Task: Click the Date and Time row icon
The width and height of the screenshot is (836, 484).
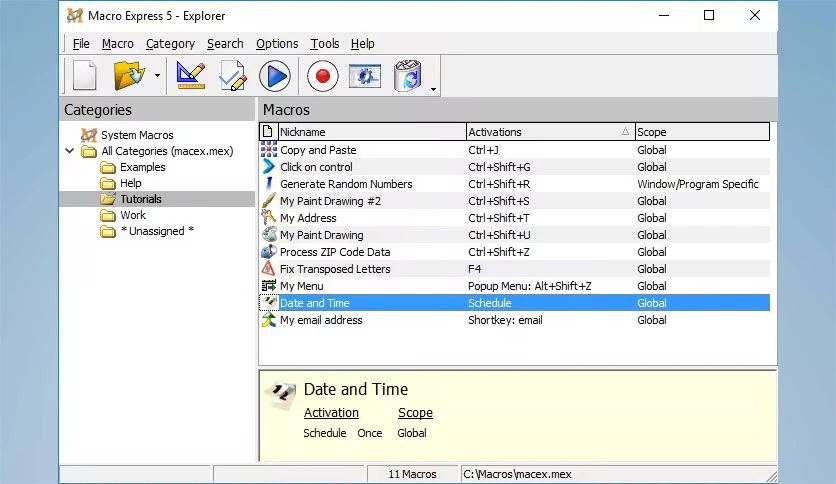Action: (x=269, y=303)
